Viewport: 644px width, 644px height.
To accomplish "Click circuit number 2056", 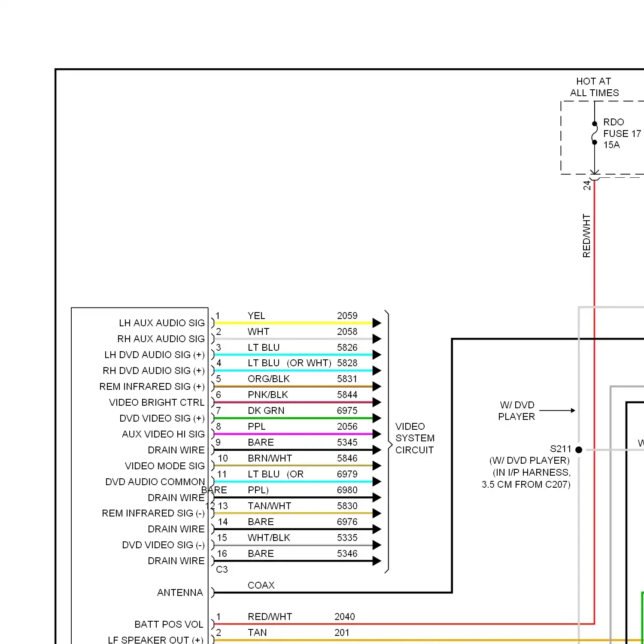I will coord(347,426).
